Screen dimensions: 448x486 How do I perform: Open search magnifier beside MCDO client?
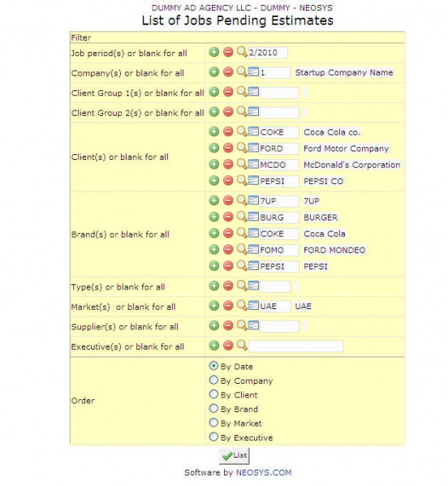point(242,164)
